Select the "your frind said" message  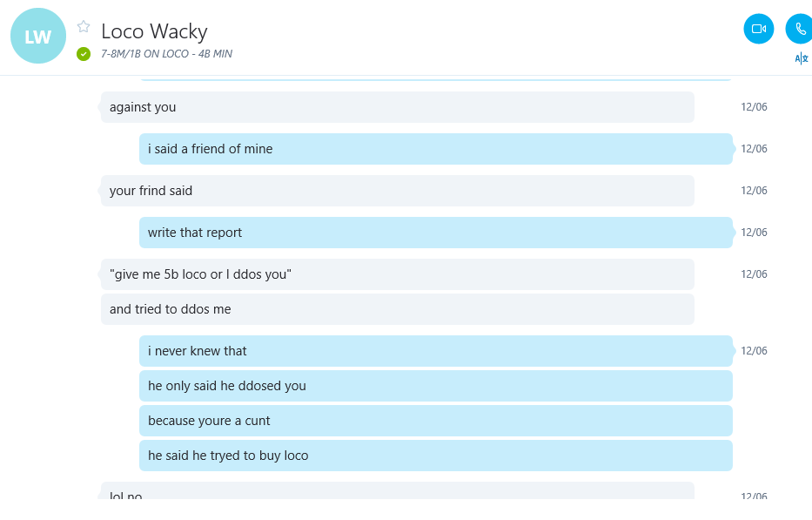(397, 191)
